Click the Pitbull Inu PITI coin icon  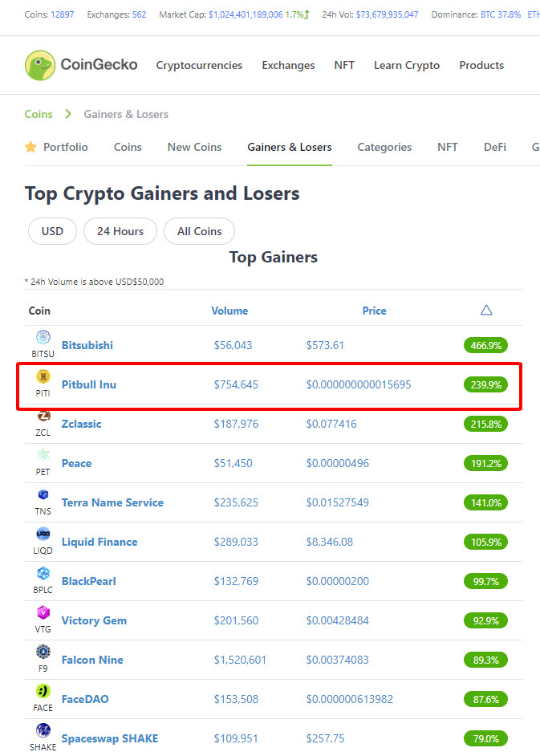[x=43, y=376]
